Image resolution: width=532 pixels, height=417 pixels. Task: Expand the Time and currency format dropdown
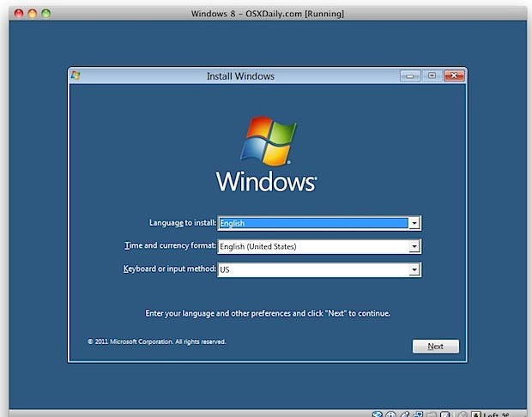pos(414,246)
